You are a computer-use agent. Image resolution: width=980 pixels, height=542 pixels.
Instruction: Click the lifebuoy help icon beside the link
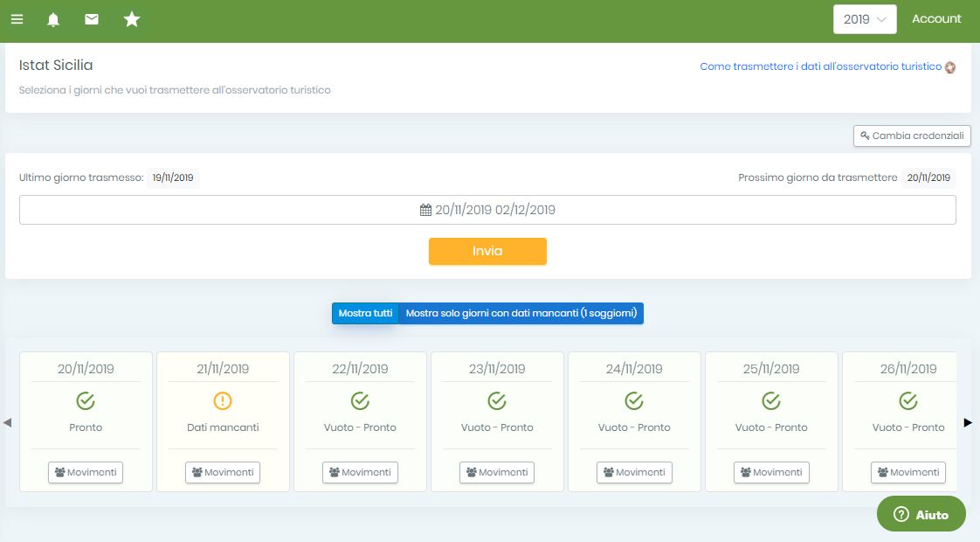[950, 67]
